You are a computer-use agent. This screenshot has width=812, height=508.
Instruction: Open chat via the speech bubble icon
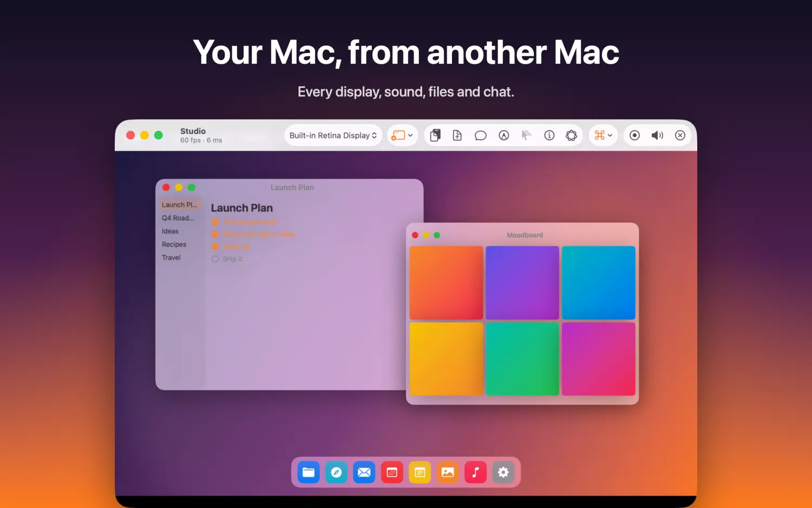tap(481, 135)
